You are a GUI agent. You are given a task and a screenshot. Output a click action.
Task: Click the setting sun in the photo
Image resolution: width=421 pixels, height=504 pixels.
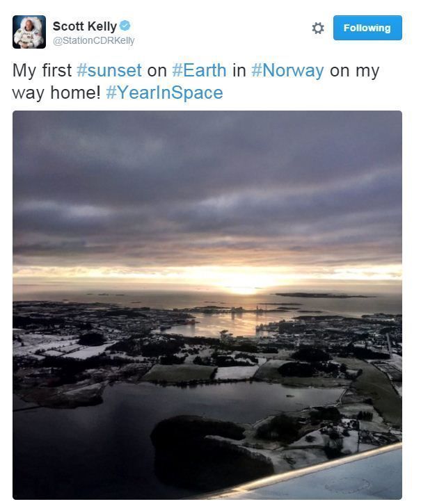coord(243,286)
